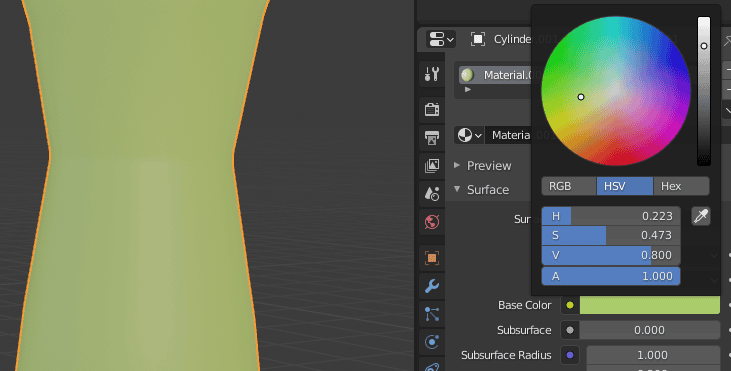731x371 pixels.
Task: Click the eyedropper color sampler
Action: (701, 216)
